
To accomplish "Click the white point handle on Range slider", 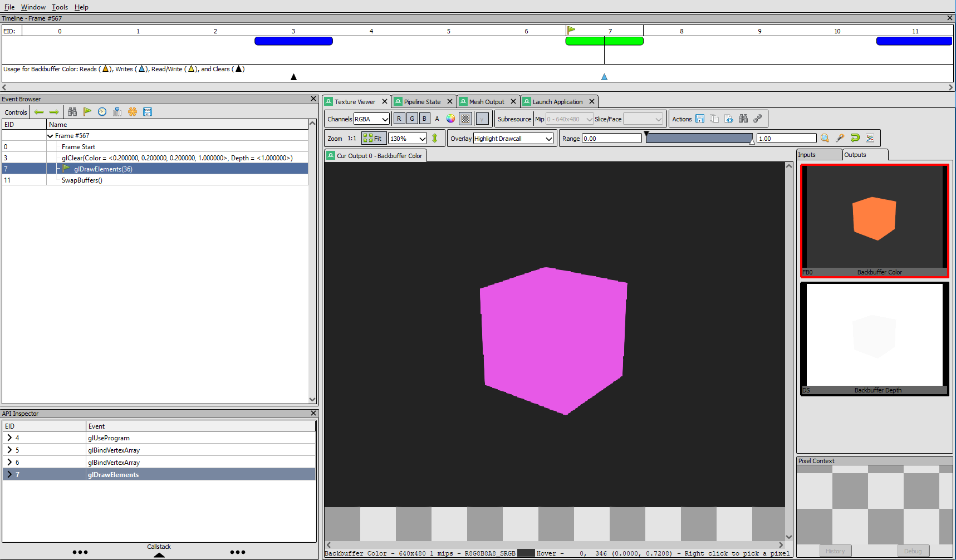I will [752, 141].
